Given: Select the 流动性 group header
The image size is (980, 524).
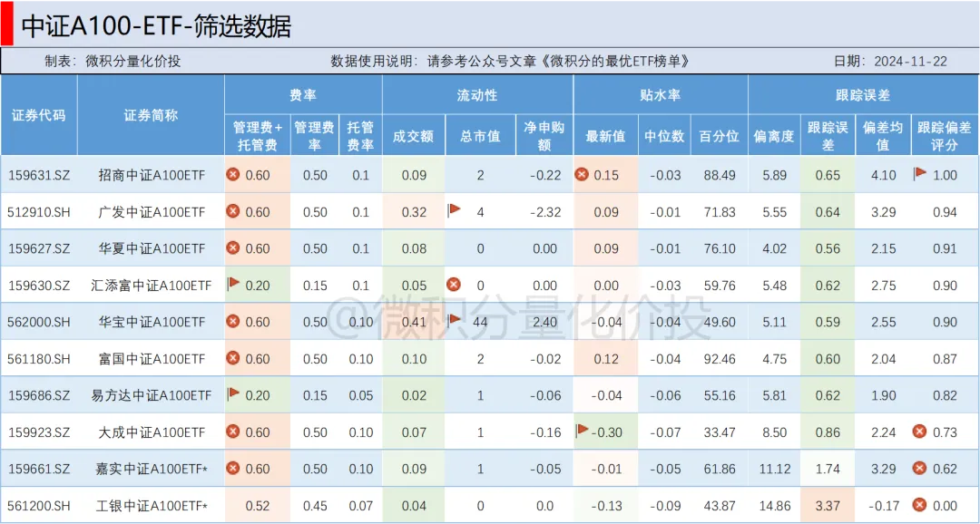Looking at the screenshot, I should coord(477,94).
